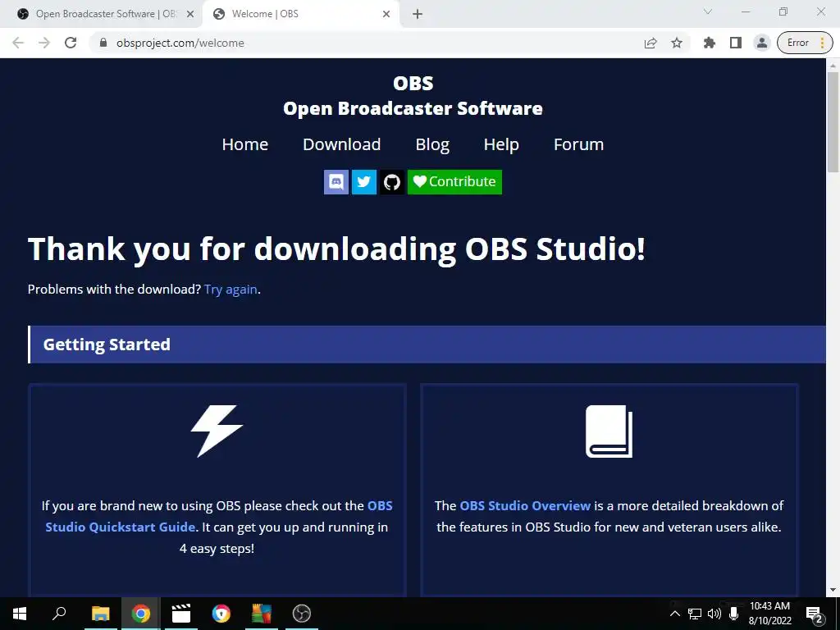Click the Error update button
The height and width of the screenshot is (630, 840).
click(x=805, y=43)
